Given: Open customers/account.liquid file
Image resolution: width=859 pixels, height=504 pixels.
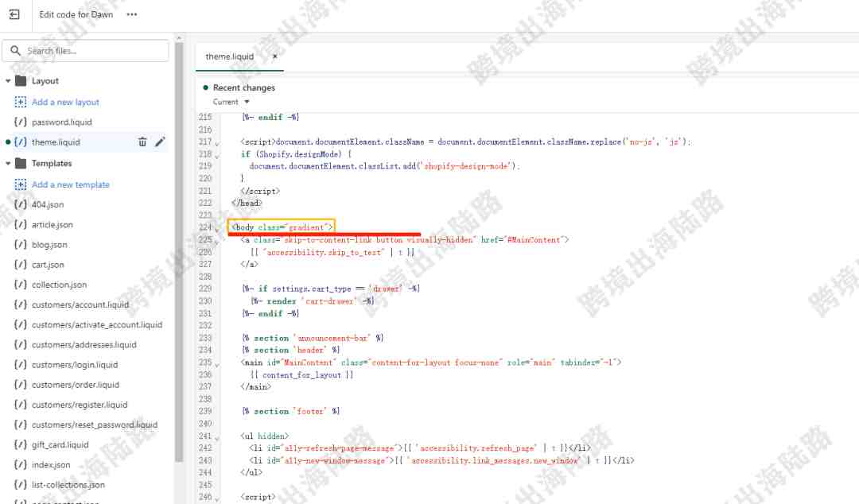Looking at the screenshot, I should [x=80, y=304].
